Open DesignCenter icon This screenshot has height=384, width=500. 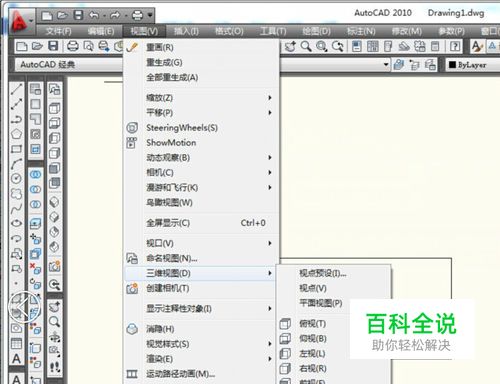373,46
